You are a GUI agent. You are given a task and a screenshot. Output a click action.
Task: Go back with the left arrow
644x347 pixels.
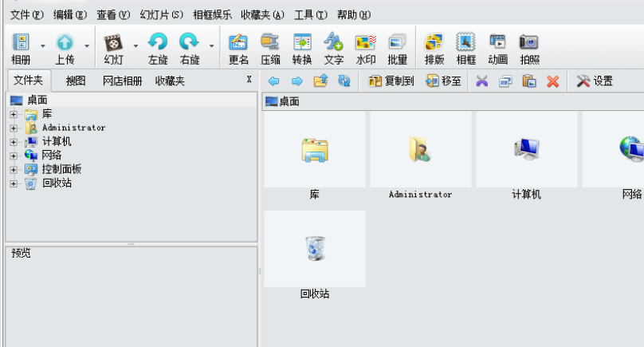(x=274, y=81)
